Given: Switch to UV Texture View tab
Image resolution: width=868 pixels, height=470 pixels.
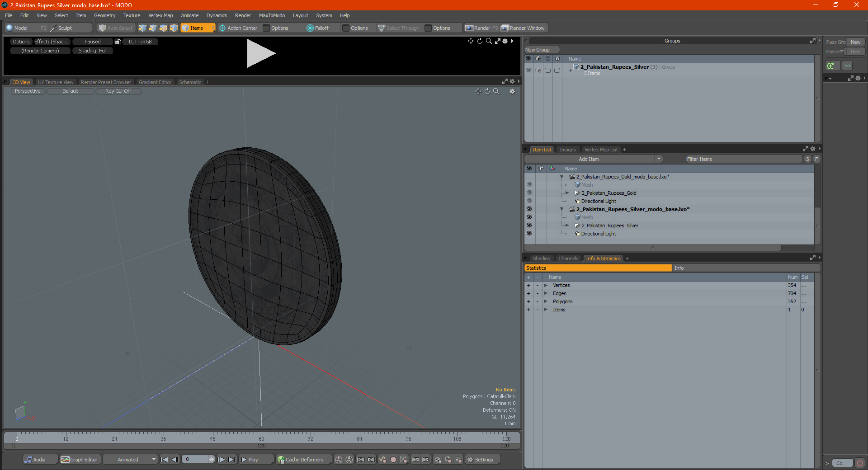Looking at the screenshot, I should 56,82.
